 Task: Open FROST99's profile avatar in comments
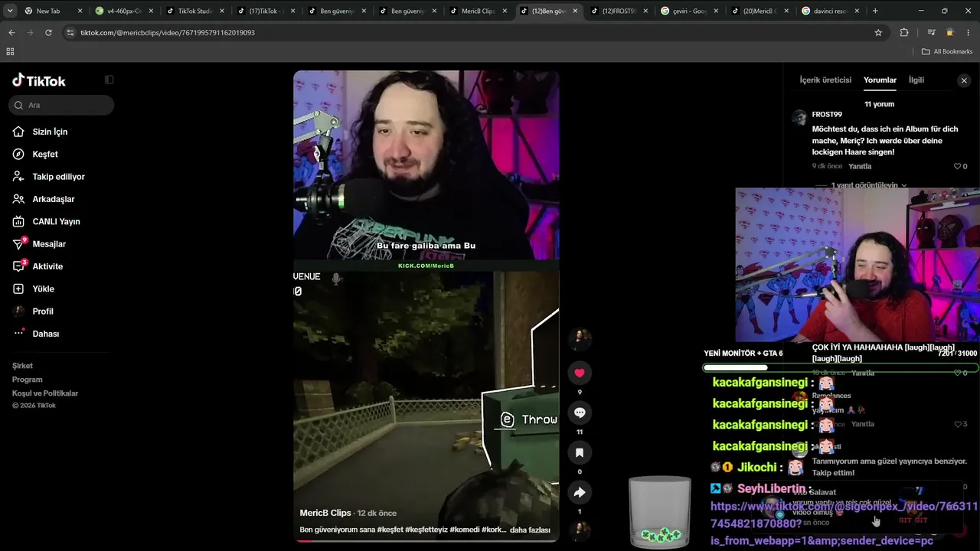pos(799,117)
